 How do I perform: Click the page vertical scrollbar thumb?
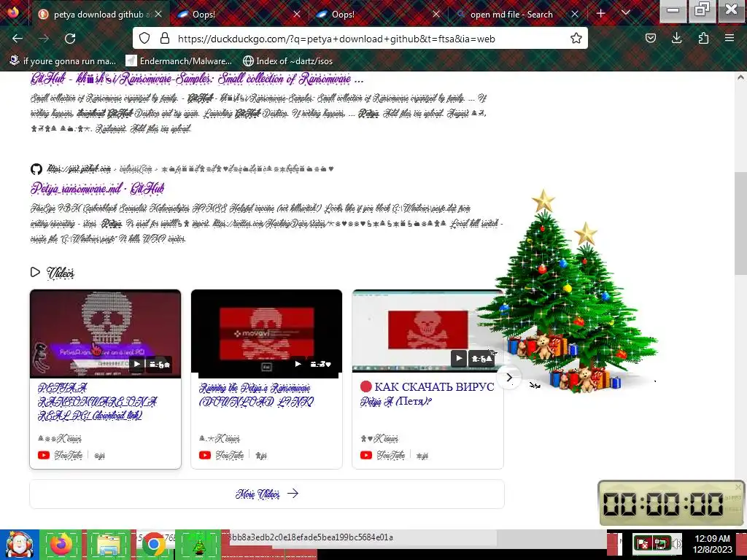tap(741, 223)
